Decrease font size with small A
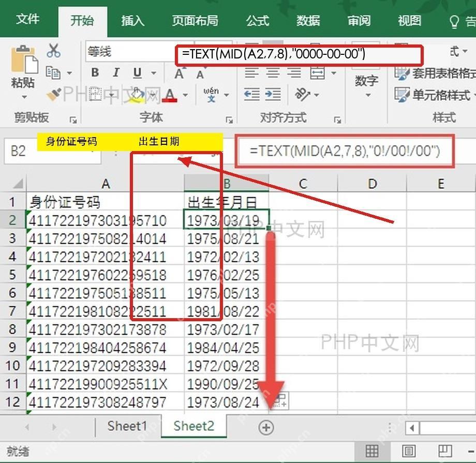This screenshot has width=476, height=463. 200,74
